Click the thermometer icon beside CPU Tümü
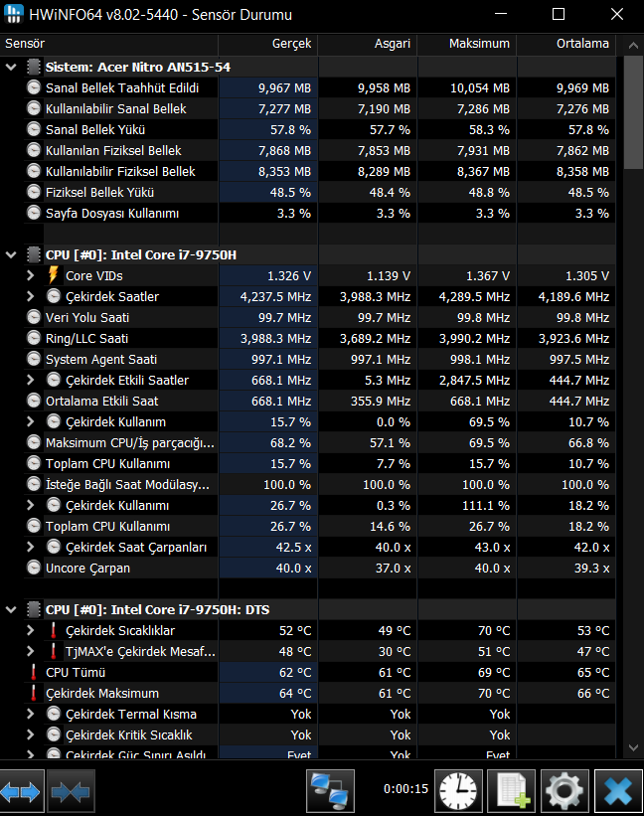The height and width of the screenshot is (816, 644). click(x=34, y=672)
